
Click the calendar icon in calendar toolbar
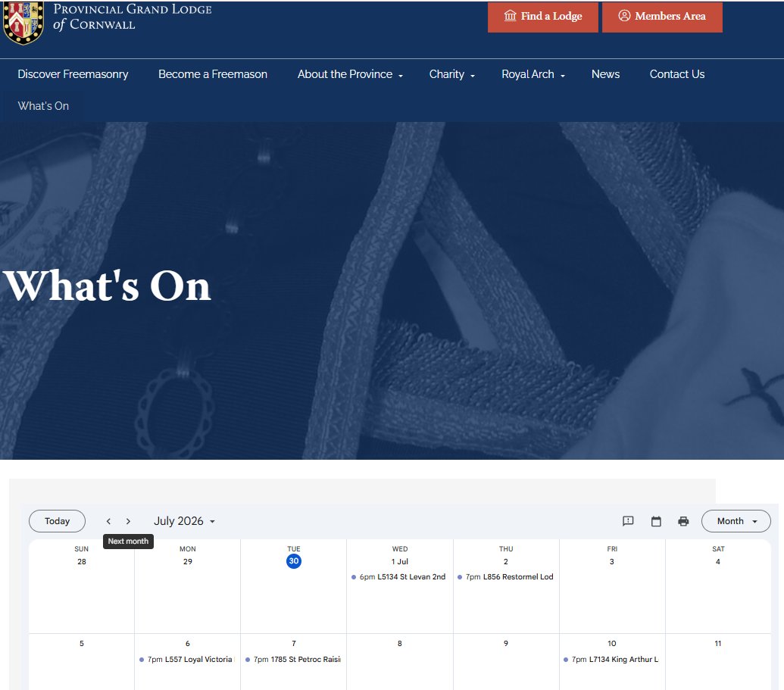[656, 521]
